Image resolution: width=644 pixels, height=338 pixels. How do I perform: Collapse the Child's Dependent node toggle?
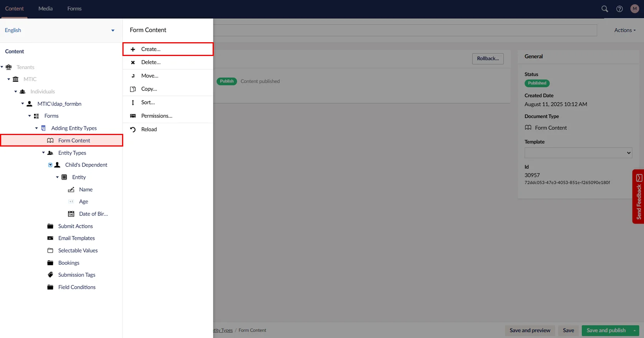click(x=50, y=165)
